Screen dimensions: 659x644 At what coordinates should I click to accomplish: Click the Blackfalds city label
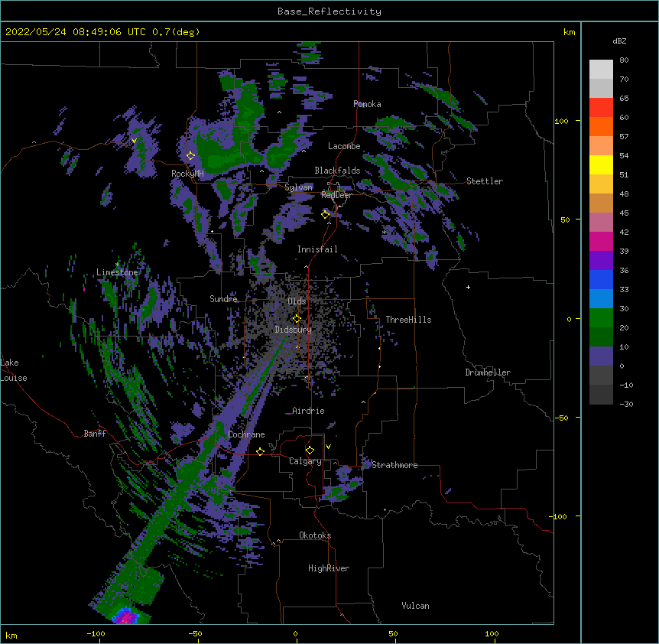(x=337, y=171)
